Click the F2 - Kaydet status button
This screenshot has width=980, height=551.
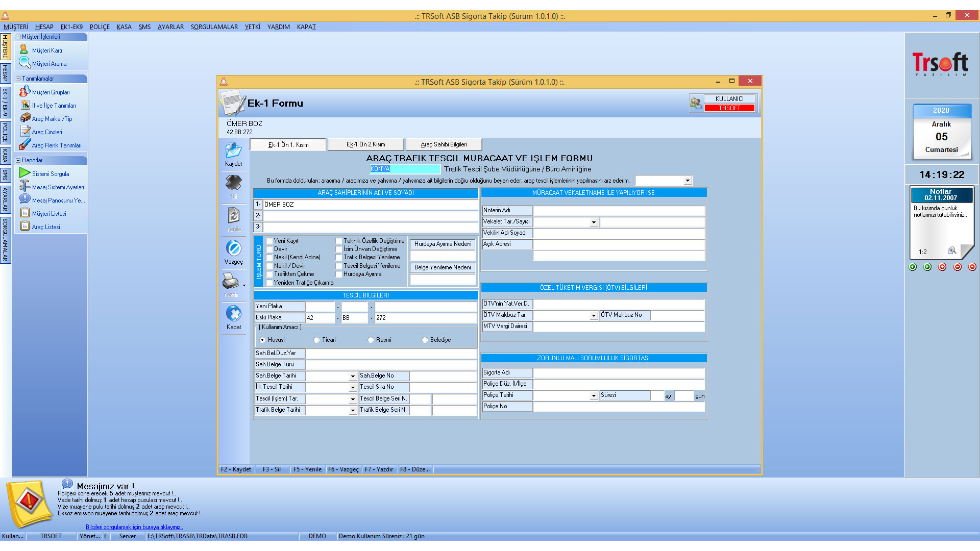pos(236,469)
